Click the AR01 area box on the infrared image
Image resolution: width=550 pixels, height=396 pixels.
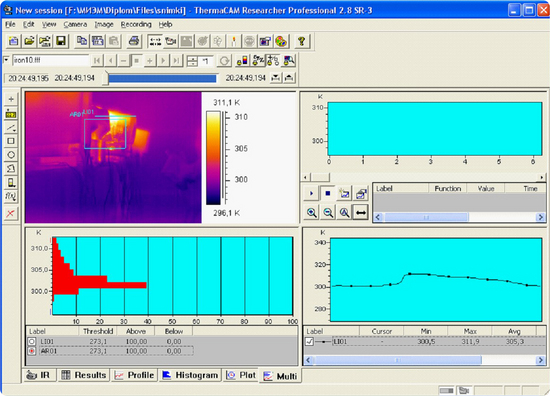tap(105, 134)
